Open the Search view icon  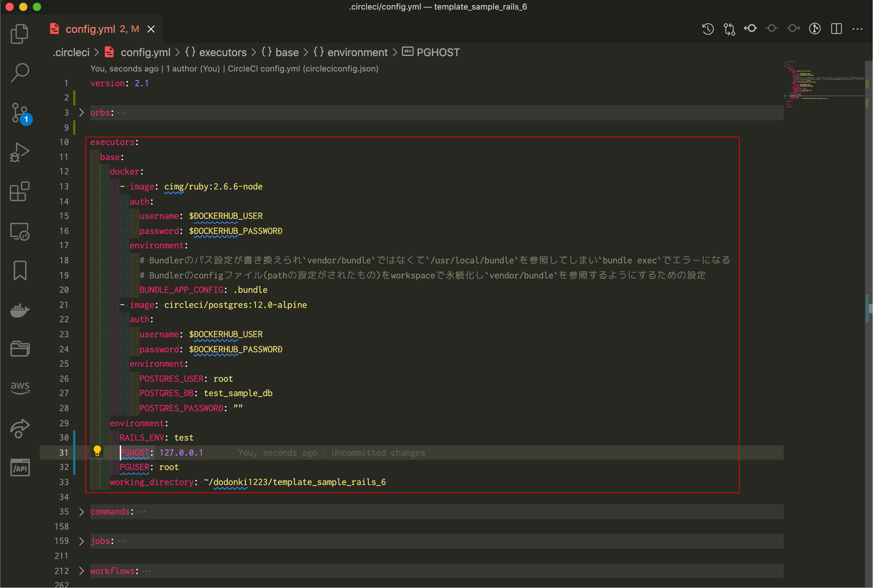click(x=20, y=73)
